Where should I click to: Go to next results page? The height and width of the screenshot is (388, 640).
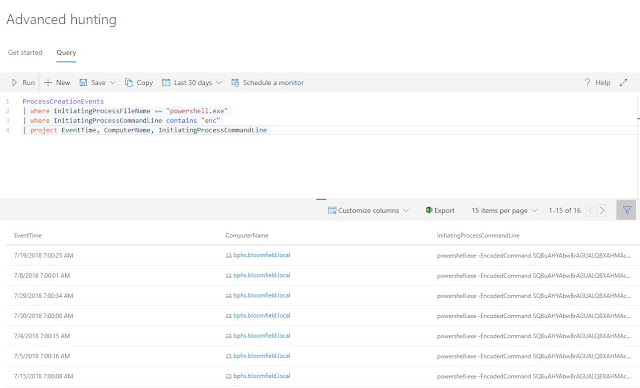(602, 211)
